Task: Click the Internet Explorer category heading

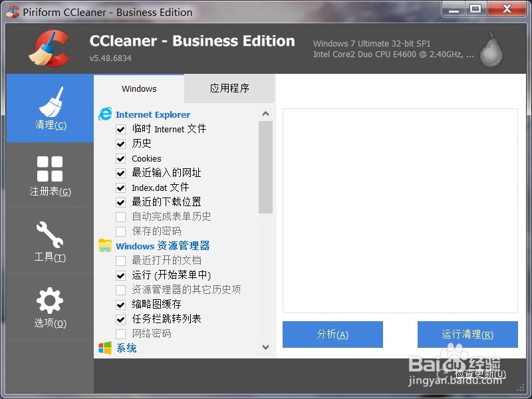Action: [153, 114]
